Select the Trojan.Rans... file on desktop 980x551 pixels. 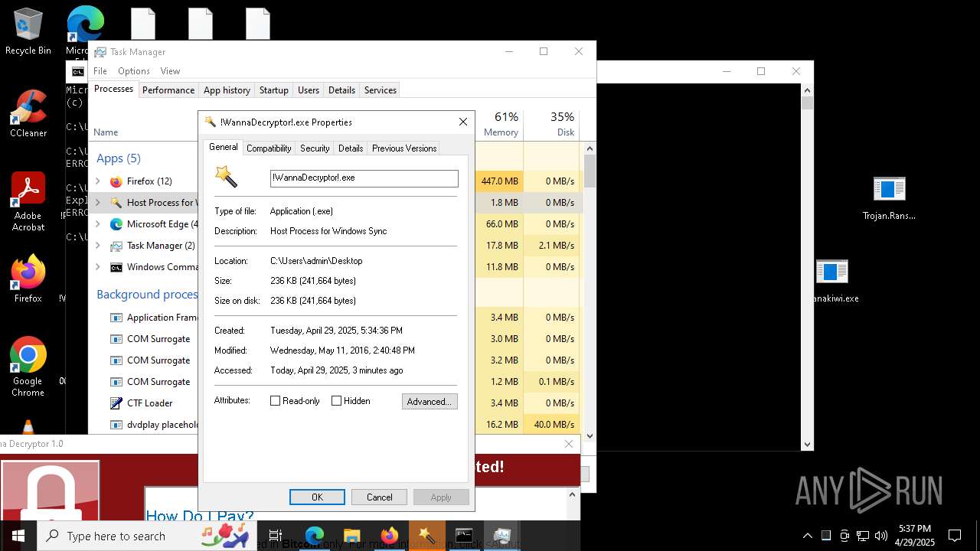[889, 197]
